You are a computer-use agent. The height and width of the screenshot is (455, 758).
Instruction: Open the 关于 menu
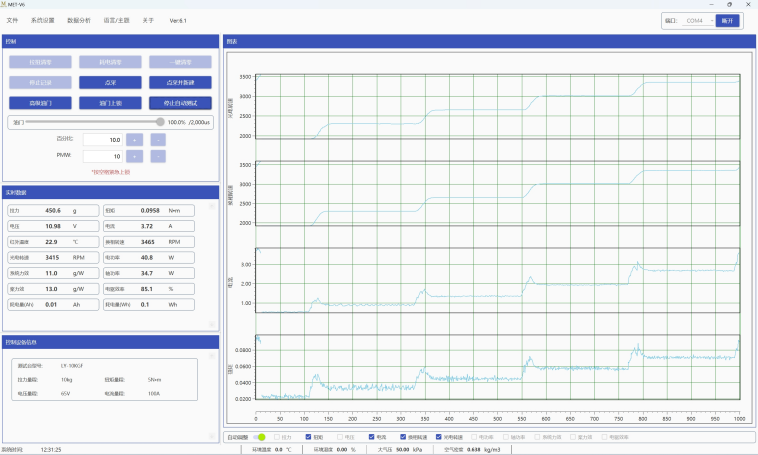148,20
